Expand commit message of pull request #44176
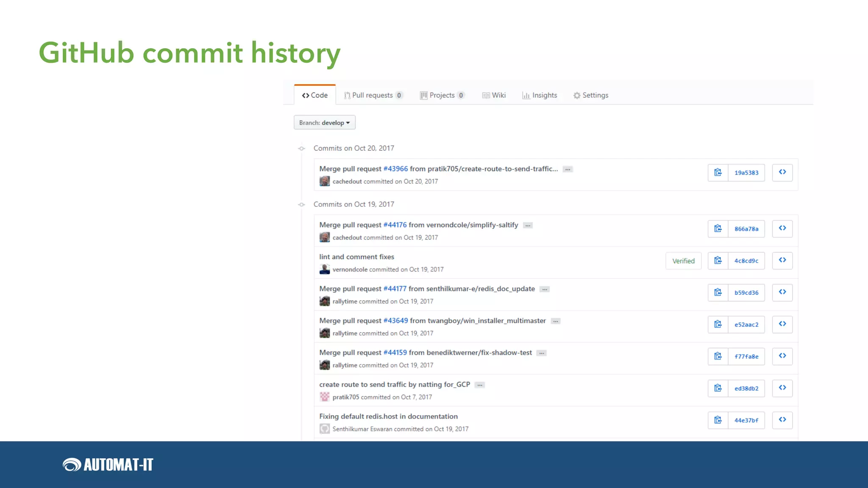The image size is (868, 488). (x=528, y=225)
